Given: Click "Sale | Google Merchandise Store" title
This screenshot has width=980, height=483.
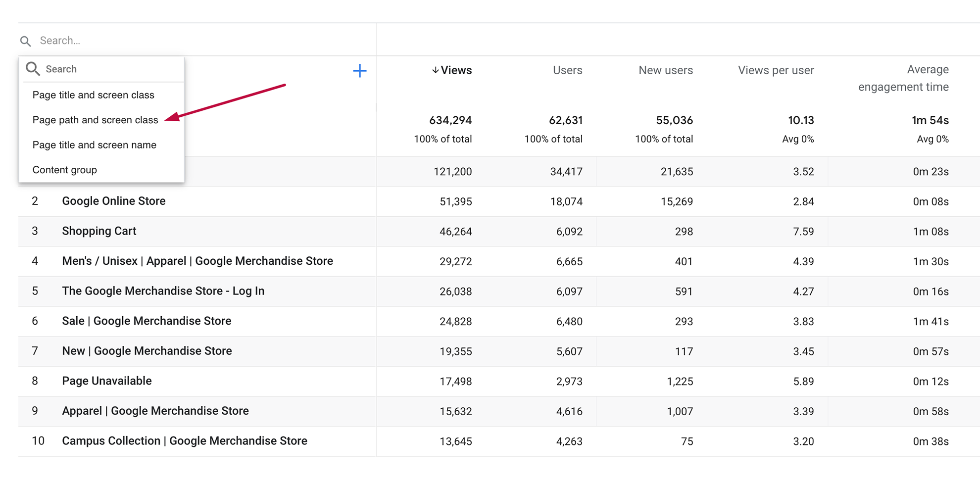Looking at the screenshot, I should pyautogui.click(x=147, y=321).
